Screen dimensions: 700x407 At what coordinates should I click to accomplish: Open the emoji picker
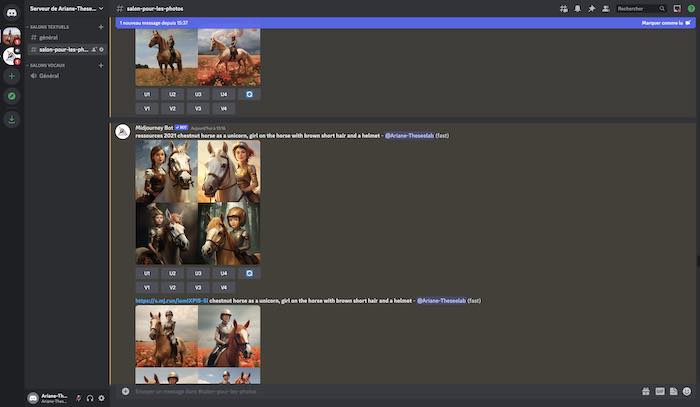click(x=687, y=391)
